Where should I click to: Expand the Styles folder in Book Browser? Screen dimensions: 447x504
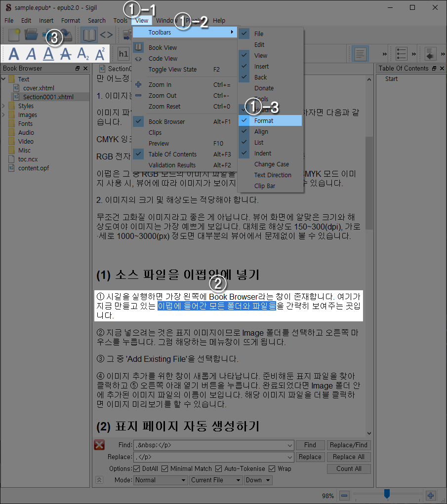click(4, 106)
